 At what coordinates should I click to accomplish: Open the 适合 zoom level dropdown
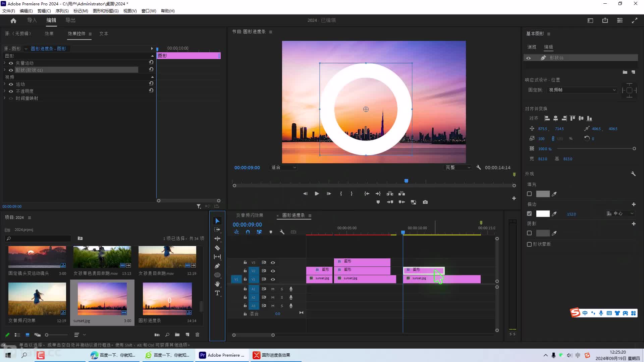click(284, 167)
